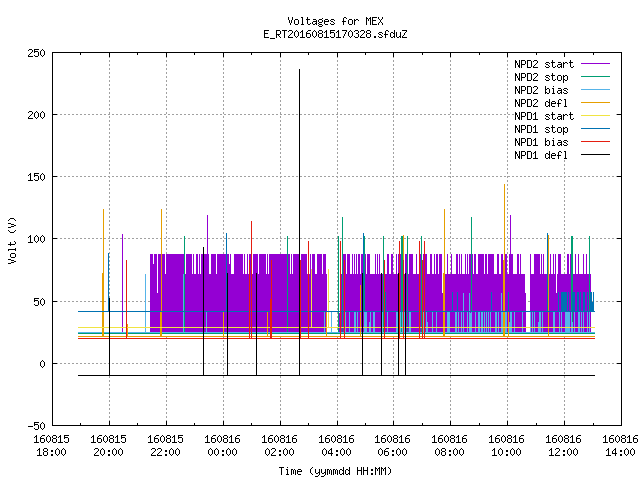Select the NPD1 stop legend label
The image size is (640, 480).
click(541, 129)
